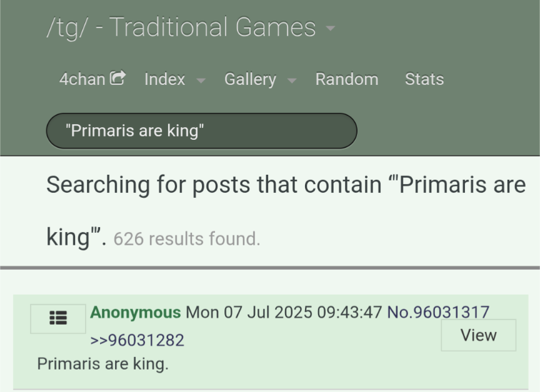
Task: Click the Anonymous poster name
Action: click(136, 313)
